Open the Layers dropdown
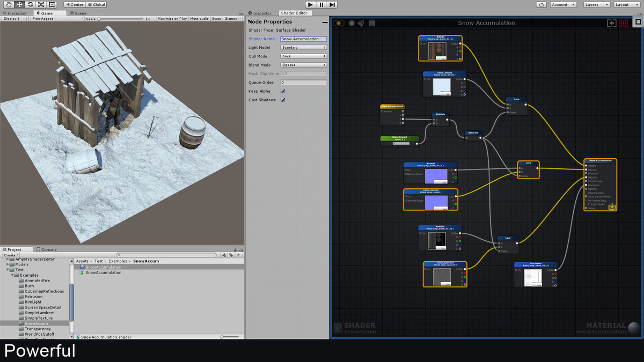Image resolution: width=644 pixels, height=362 pixels. pos(597,4)
